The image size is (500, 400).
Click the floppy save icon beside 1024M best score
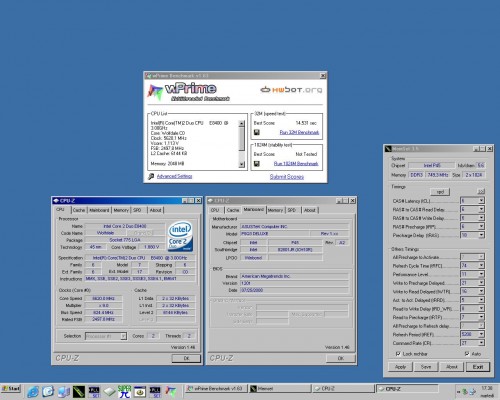tap(257, 163)
